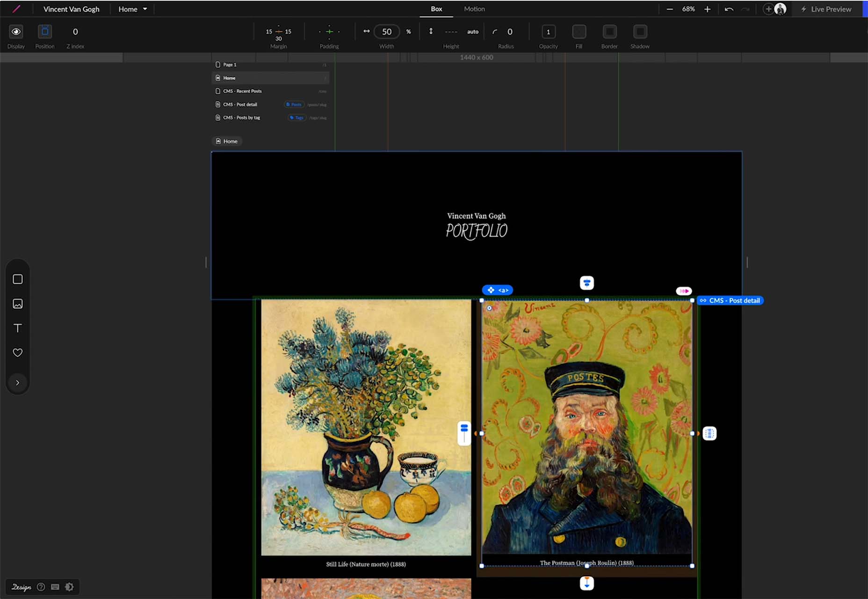Zoom in with the plus button

(x=707, y=9)
